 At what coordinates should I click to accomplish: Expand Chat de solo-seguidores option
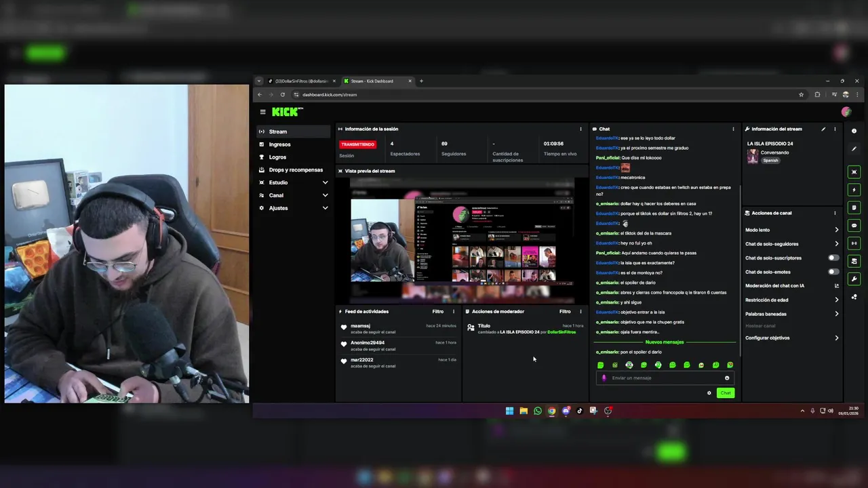click(x=792, y=244)
